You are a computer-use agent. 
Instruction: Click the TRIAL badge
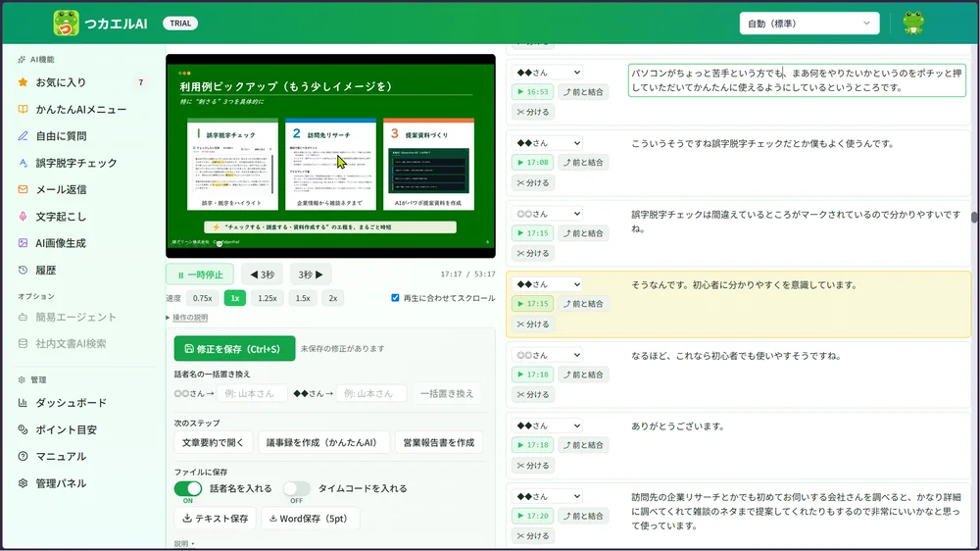point(180,24)
